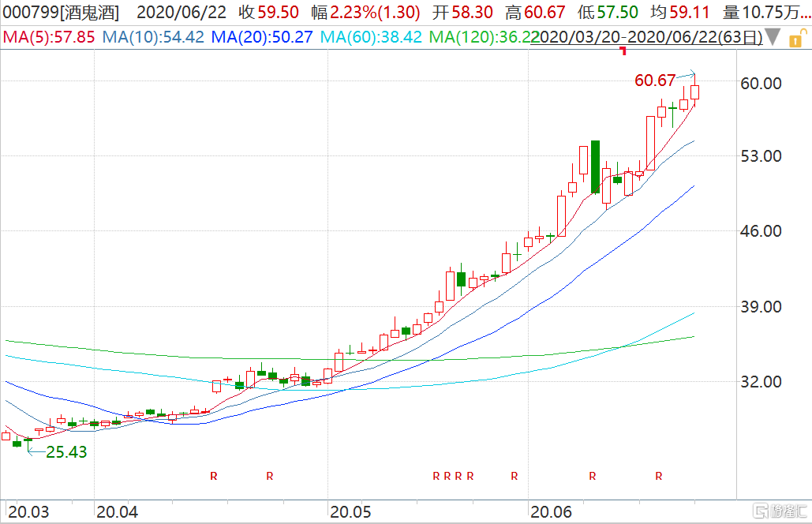This screenshot has width=812, height=524.
Task: Click the header high price 高60.67
Action: pyautogui.click(x=536, y=13)
